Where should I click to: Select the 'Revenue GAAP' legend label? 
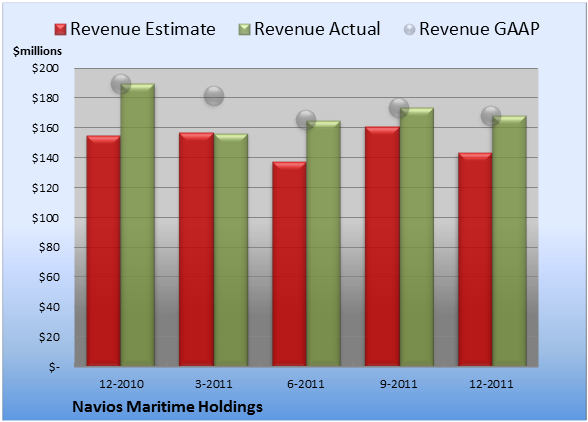(479, 29)
